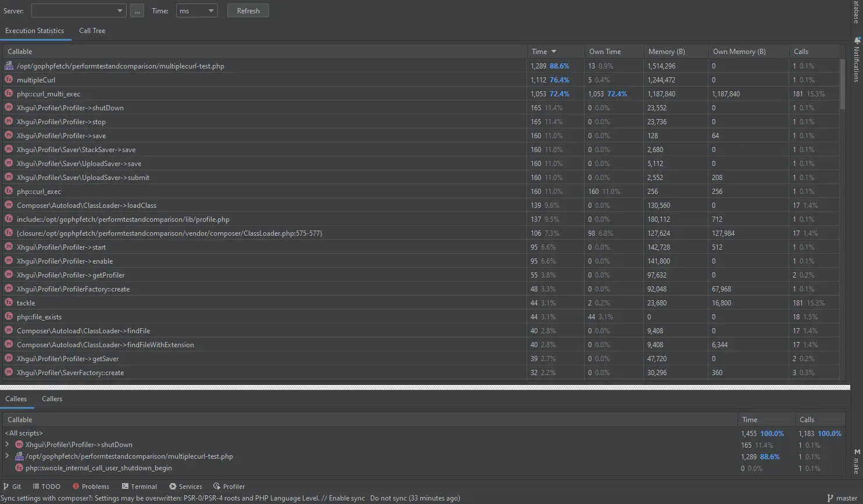Select the php::curl_multi_exec row
Screen dimensions: 863x504
click(48, 94)
